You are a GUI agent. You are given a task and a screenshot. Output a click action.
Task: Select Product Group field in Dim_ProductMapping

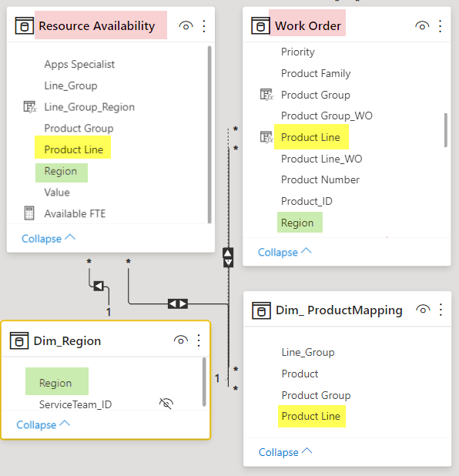(316, 395)
